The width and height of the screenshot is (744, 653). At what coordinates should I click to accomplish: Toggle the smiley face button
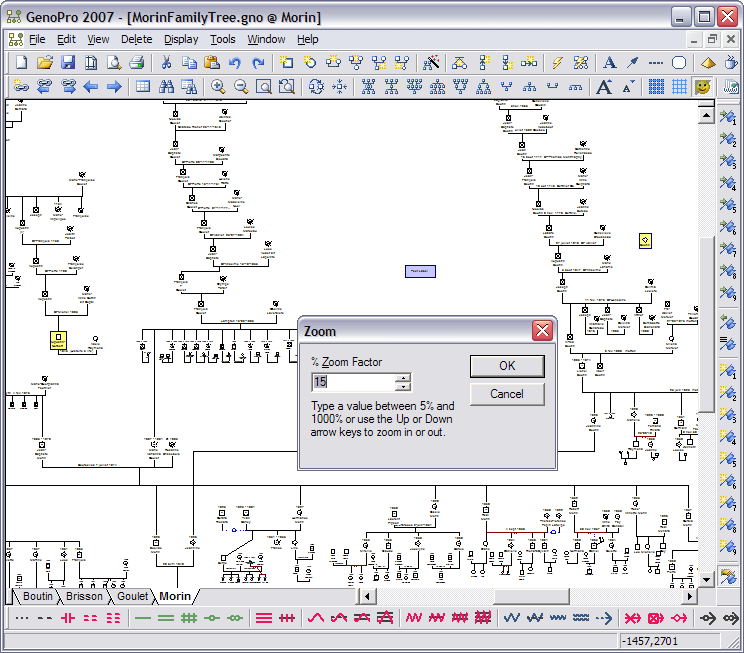click(703, 86)
